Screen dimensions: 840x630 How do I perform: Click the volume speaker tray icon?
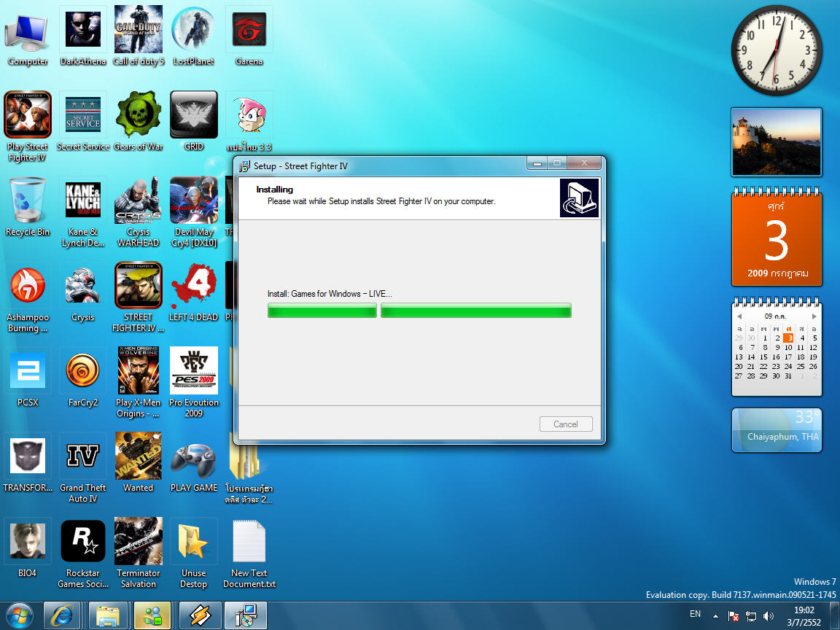coord(769,616)
